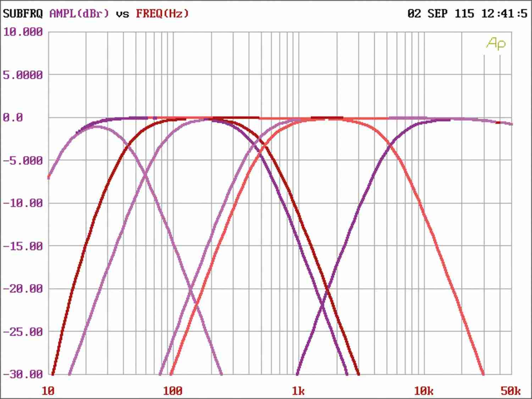Click the -10.00 y-axis label
This screenshot has height=399, width=532.
pyautogui.click(x=23, y=203)
